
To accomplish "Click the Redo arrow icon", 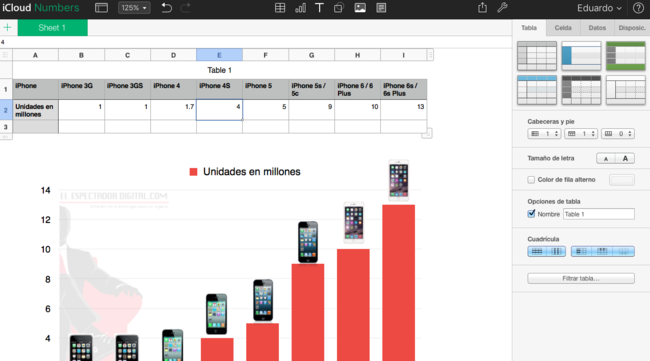I will pos(185,8).
